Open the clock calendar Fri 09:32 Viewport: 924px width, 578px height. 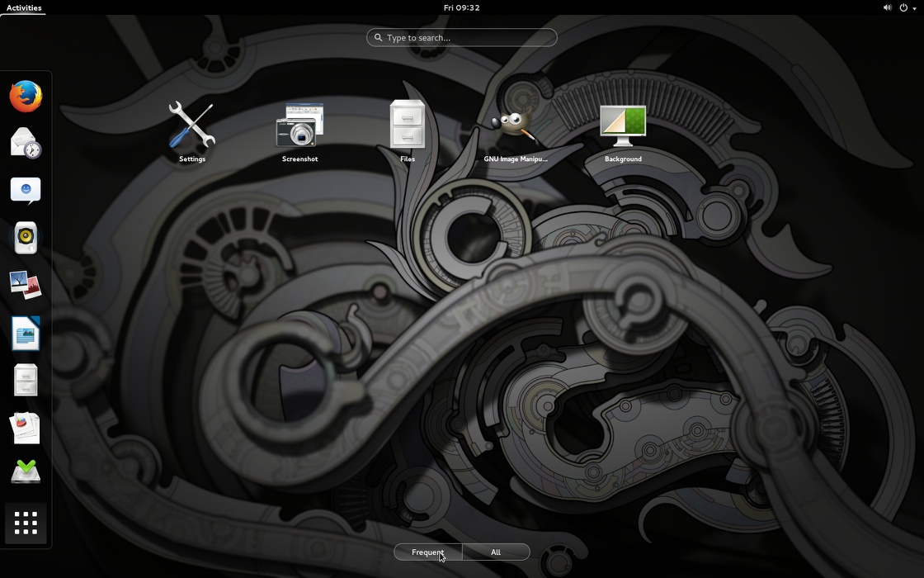pos(461,7)
